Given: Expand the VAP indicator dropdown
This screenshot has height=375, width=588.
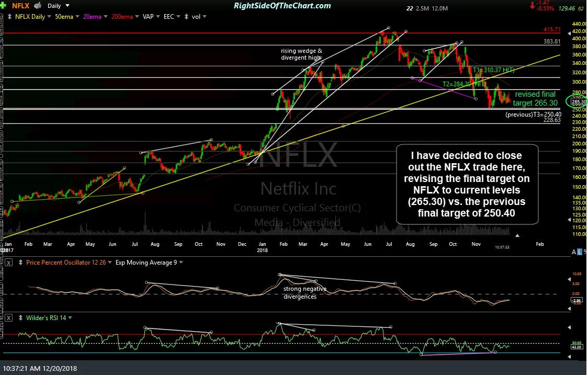Looking at the screenshot, I should click(158, 17).
